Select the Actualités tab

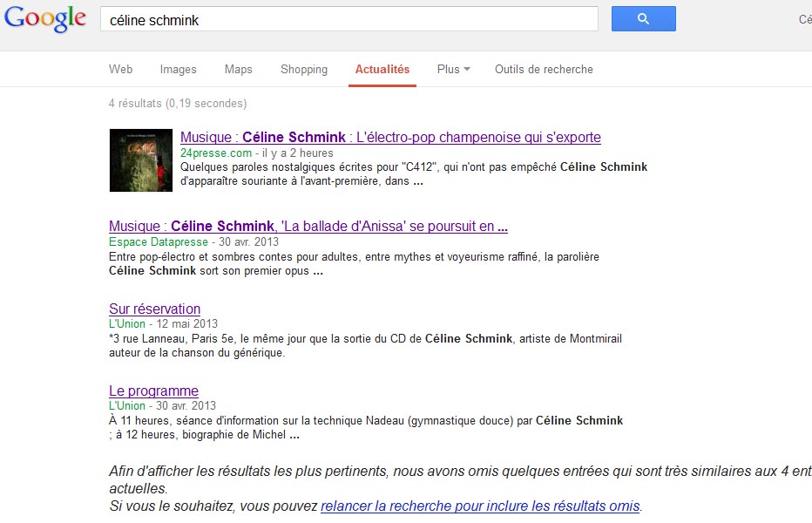click(x=382, y=70)
